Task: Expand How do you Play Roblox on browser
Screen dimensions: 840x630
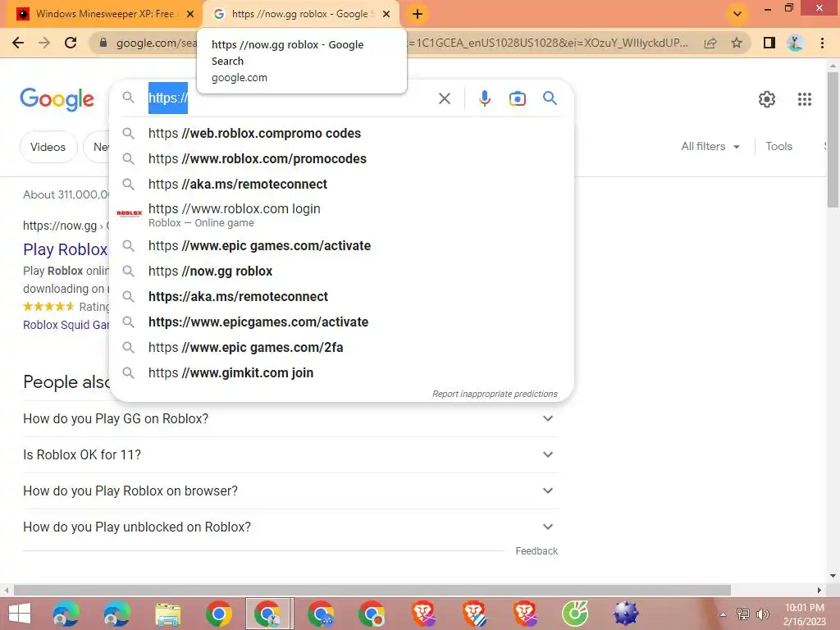Action: [x=290, y=491]
